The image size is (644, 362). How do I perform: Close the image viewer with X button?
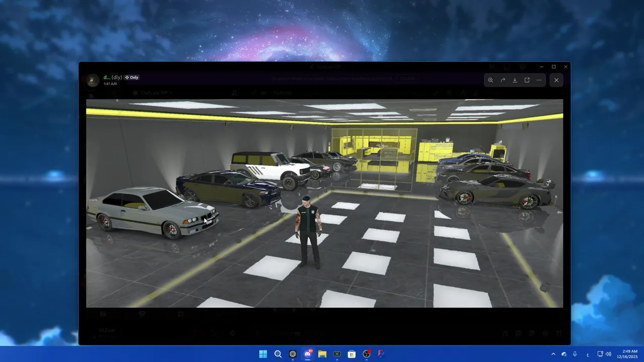[x=556, y=80]
